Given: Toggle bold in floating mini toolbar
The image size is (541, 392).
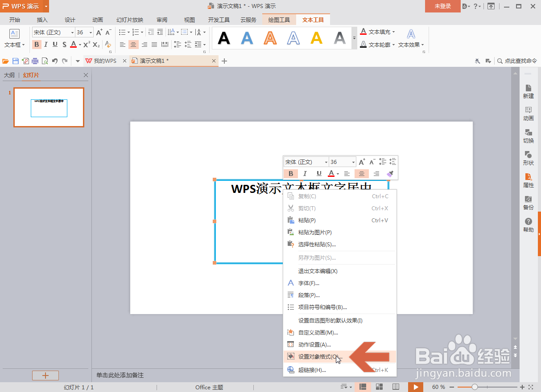Looking at the screenshot, I should 291,174.
